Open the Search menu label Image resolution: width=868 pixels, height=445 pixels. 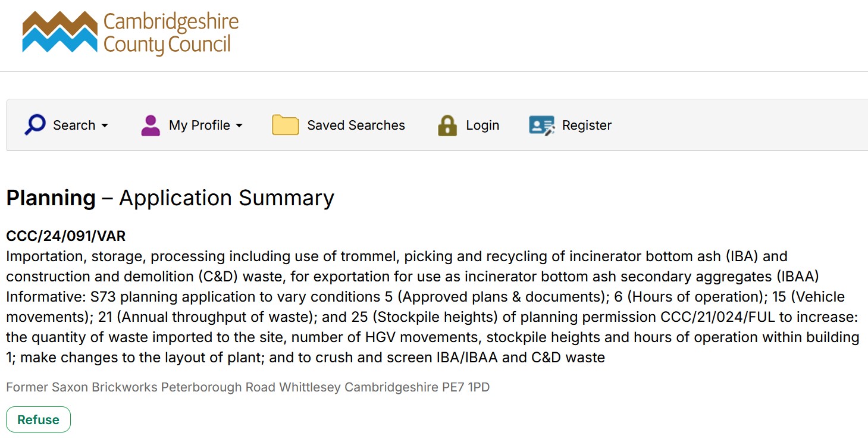74,126
